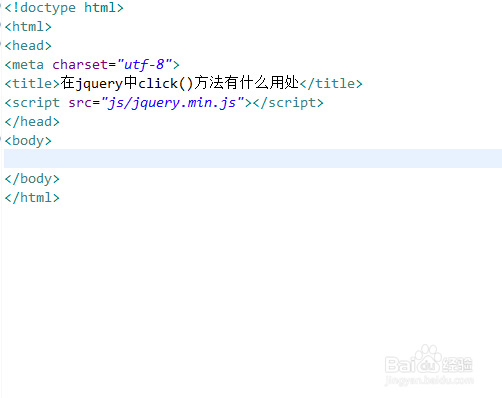
Task: Click the "utf-8" attribute value
Action: pos(144,65)
